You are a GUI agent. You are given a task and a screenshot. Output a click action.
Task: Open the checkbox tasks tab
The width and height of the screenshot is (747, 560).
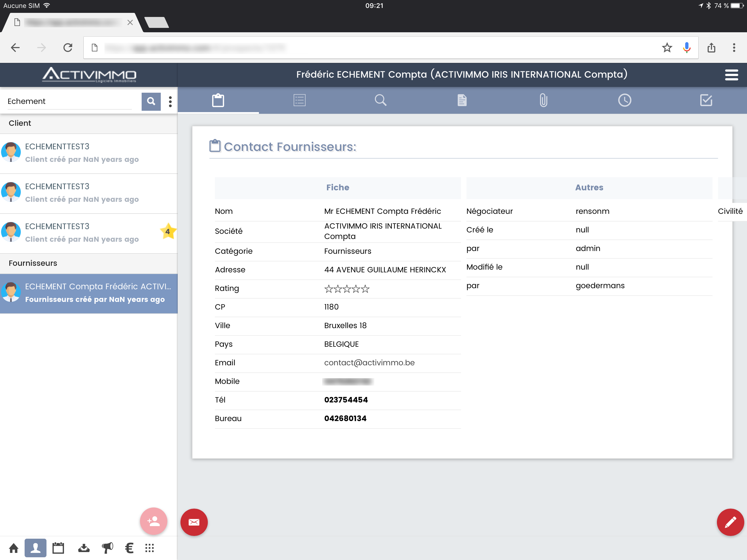[x=706, y=100]
